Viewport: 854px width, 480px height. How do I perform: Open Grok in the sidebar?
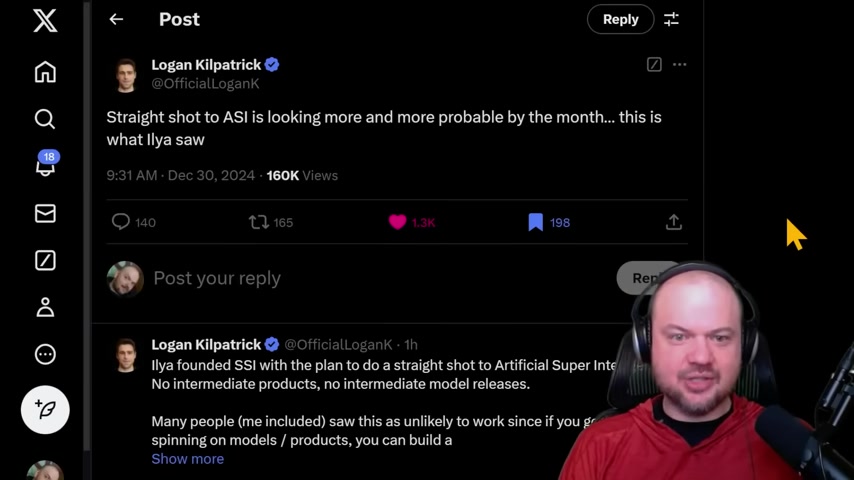(x=45, y=260)
